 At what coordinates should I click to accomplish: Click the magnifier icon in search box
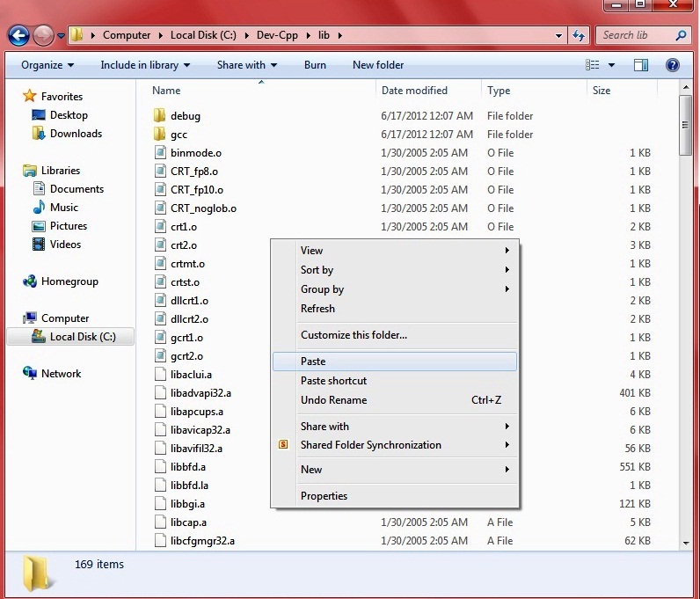681,35
